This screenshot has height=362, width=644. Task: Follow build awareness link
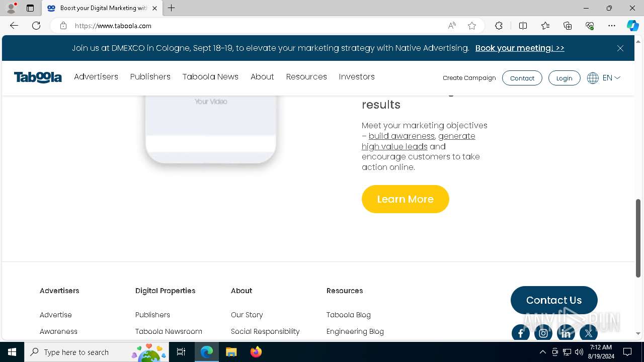point(401,136)
